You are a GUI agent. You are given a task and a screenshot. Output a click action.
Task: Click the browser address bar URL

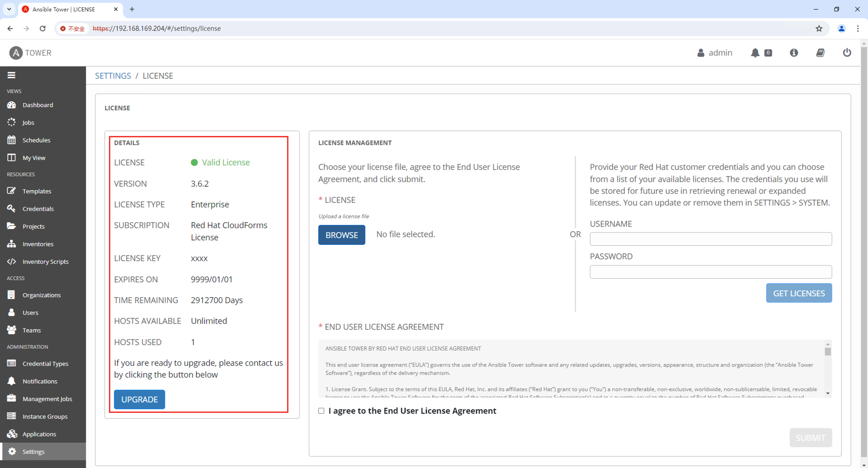[x=156, y=28]
